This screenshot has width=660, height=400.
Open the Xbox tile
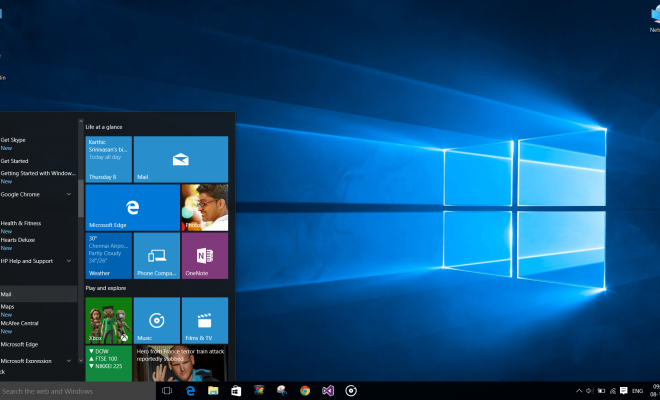pyautogui.click(x=109, y=320)
